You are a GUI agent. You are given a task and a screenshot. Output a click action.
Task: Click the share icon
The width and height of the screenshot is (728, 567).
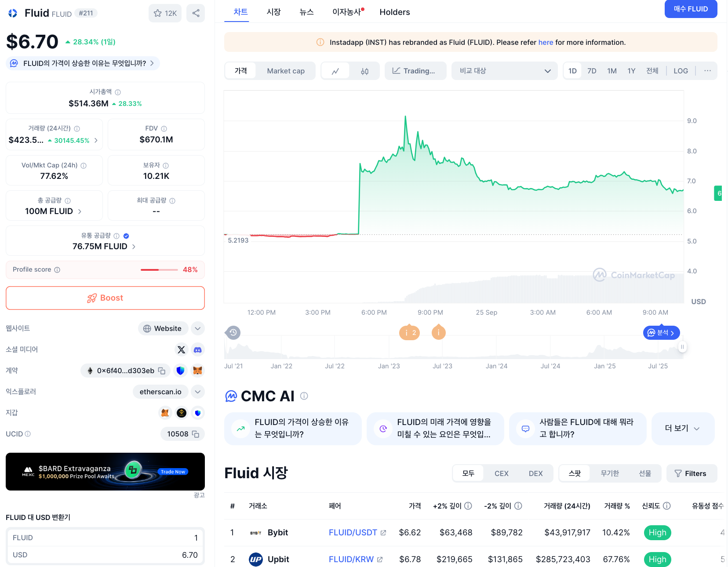(196, 13)
